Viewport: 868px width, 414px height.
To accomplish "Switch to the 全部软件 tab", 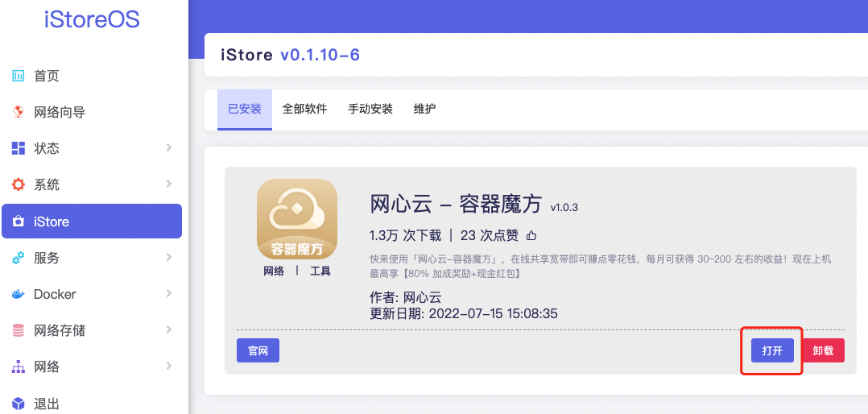I will coord(304,109).
